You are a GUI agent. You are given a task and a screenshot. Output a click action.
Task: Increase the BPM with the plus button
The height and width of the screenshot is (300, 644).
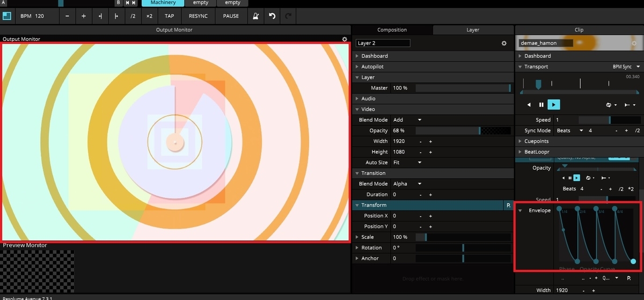pyautogui.click(x=84, y=16)
